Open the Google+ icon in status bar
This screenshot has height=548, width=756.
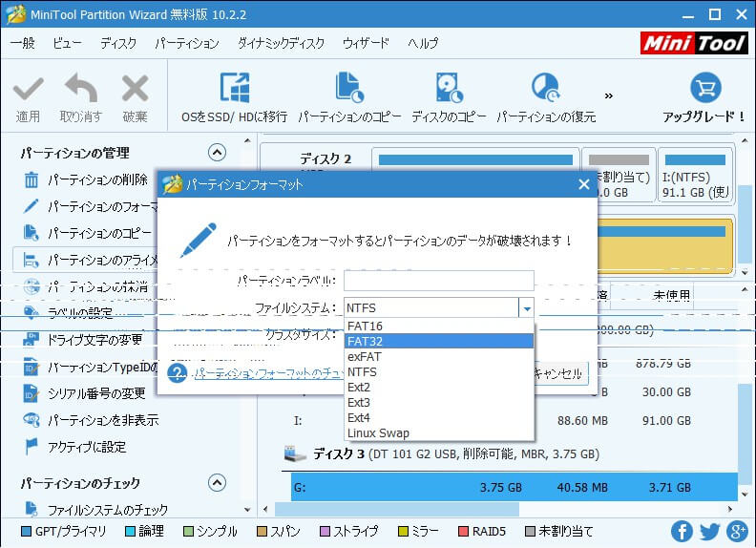click(x=738, y=531)
